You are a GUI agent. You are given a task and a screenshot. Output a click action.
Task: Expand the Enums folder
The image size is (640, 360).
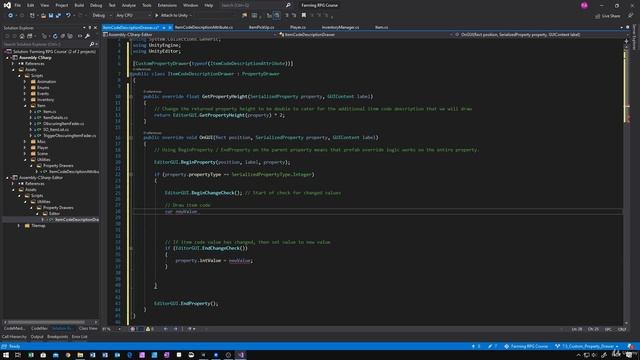[x=25, y=88]
